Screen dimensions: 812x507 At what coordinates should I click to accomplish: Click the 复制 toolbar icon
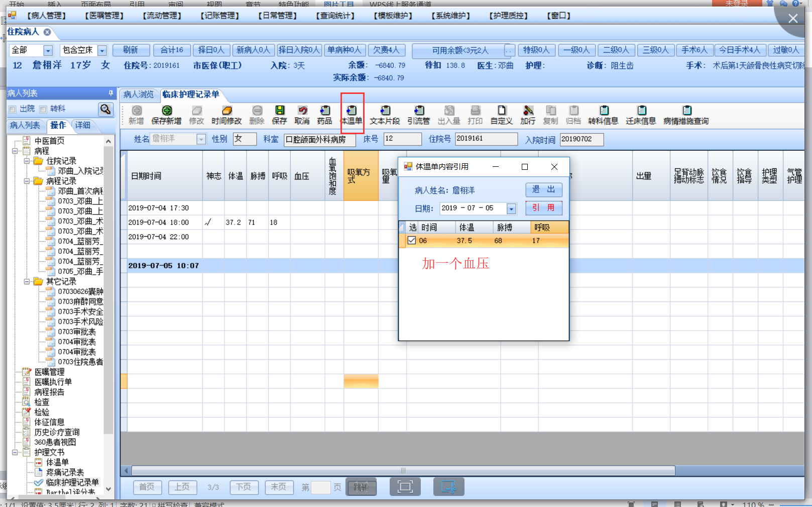pyautogui.click(x=550, y=115)
